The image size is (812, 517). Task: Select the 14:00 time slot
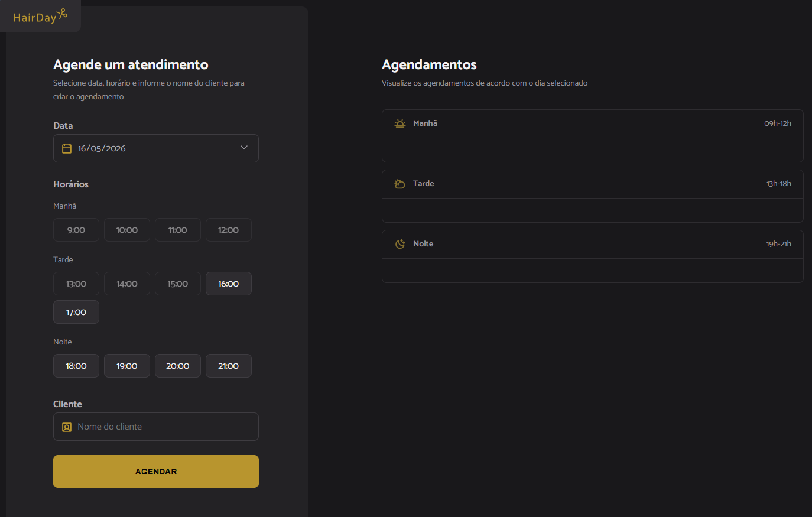pos(127,284)
